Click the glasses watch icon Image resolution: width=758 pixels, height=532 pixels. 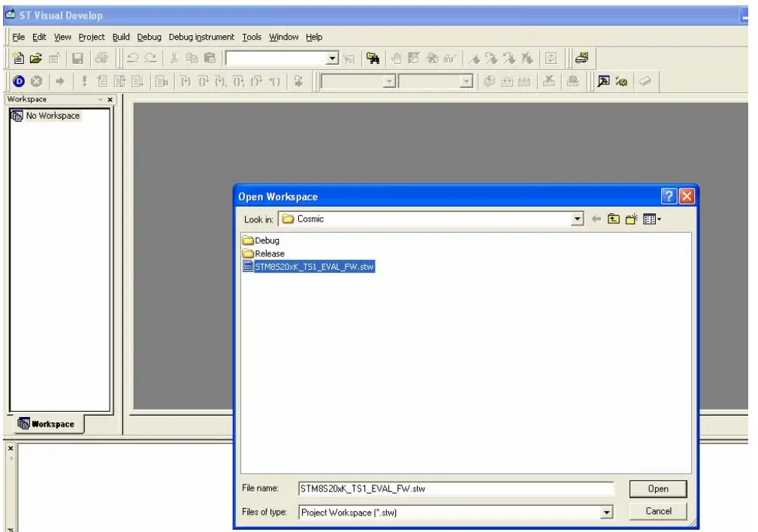point(449,59)
